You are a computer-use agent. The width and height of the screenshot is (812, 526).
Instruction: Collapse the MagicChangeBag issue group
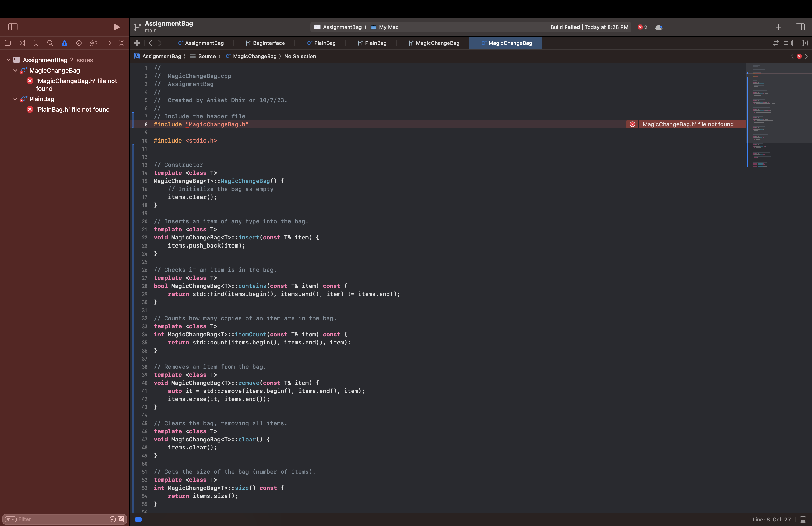(15, 71)
